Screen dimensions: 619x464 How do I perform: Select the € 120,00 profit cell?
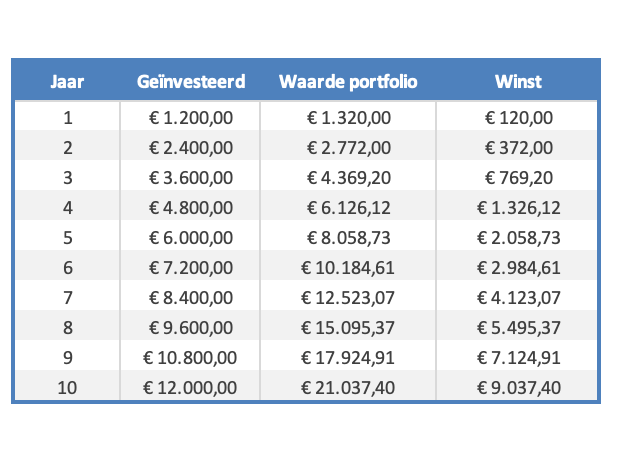click(x=518, y=118)
